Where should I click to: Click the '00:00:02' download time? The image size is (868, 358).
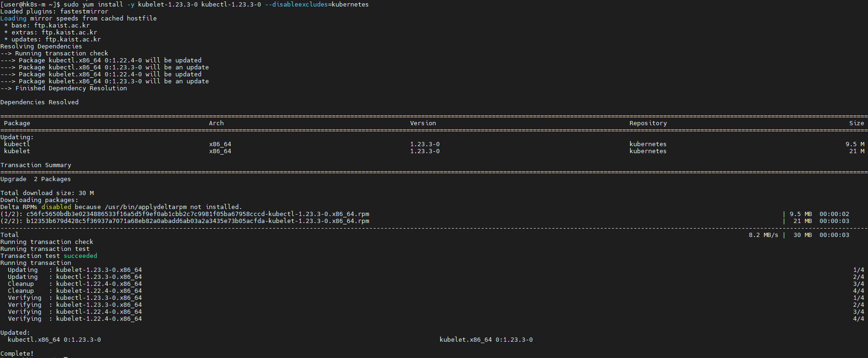coord(834,214)
